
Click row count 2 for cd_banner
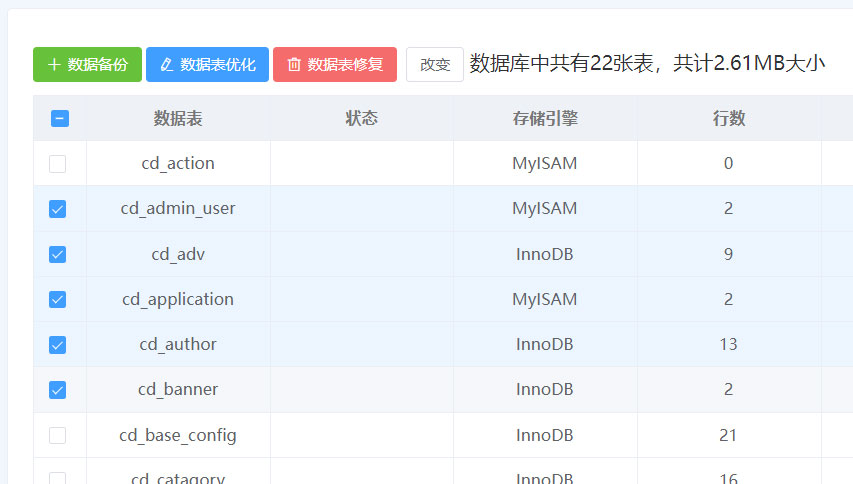728,390
